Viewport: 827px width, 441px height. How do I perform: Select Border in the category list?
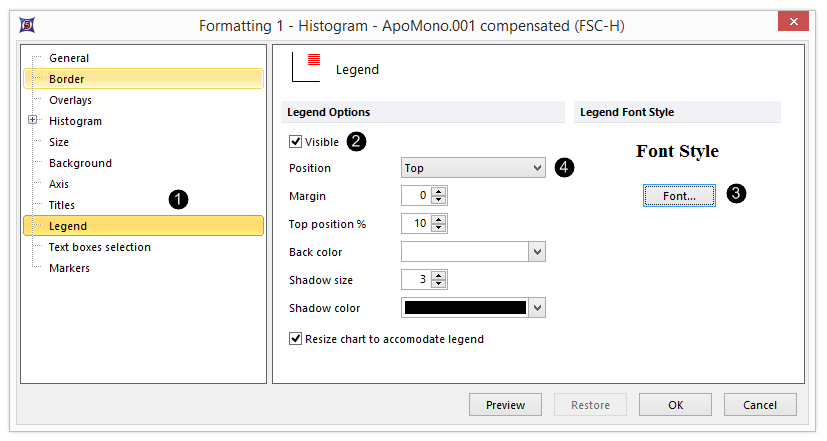(67, 79)
